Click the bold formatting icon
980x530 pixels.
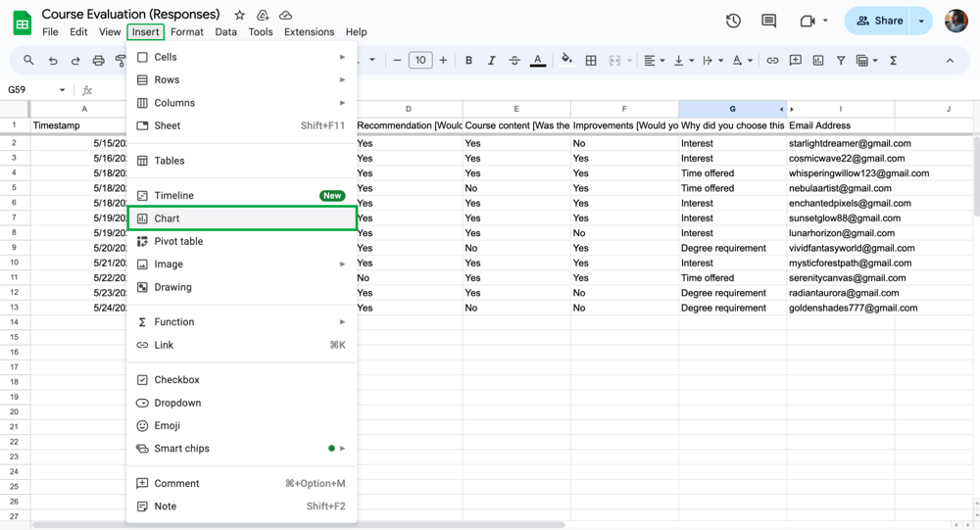(468, 61)
